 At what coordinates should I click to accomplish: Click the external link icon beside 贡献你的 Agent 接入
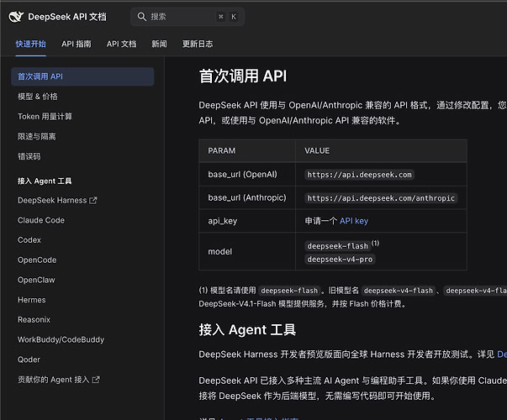[96, 380]
